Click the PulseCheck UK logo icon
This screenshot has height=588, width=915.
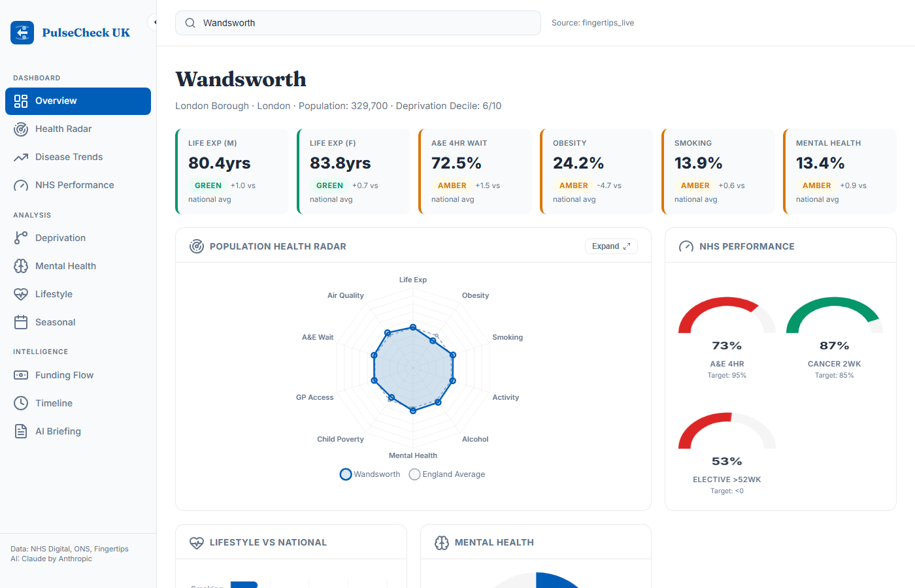[x=22, y=32]
